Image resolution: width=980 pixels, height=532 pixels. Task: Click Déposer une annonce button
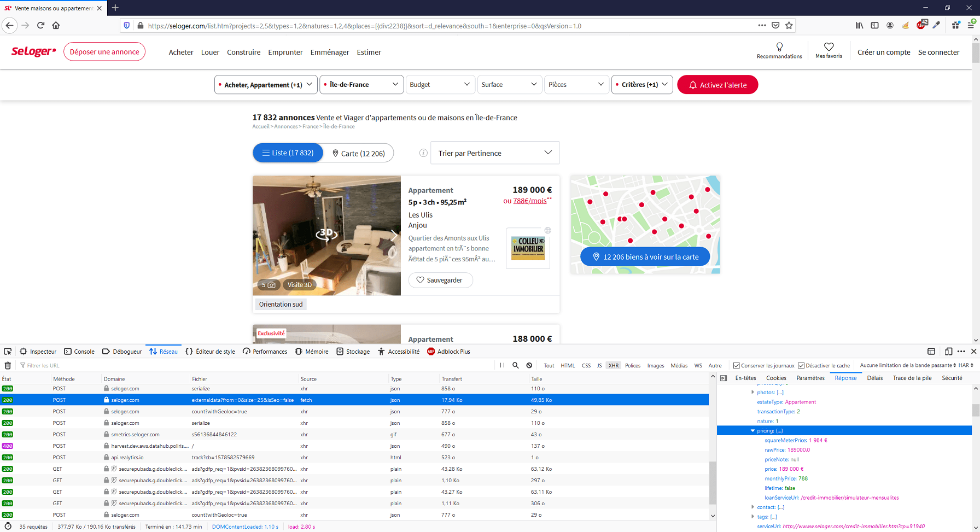coord(104,52)
